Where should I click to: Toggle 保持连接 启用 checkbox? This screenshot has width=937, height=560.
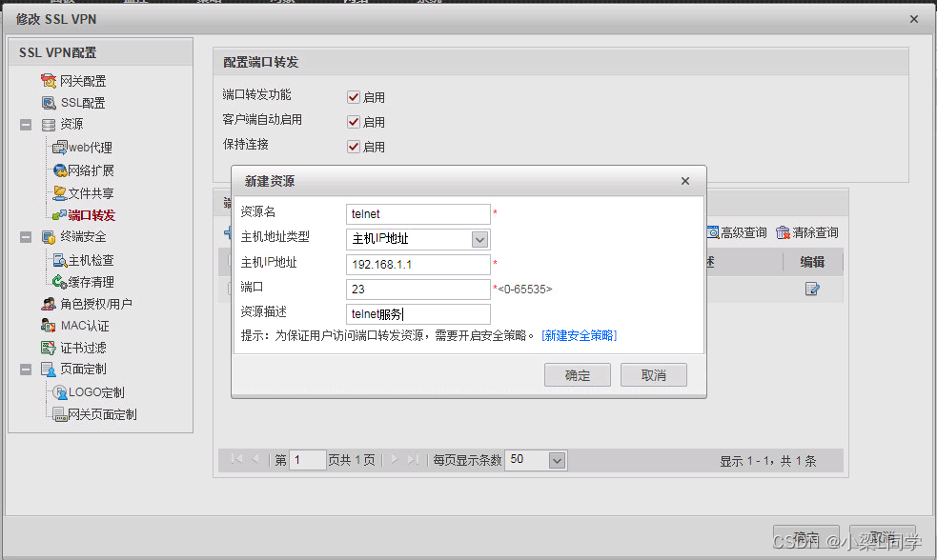pyautogui.click(x=354, y=147)
